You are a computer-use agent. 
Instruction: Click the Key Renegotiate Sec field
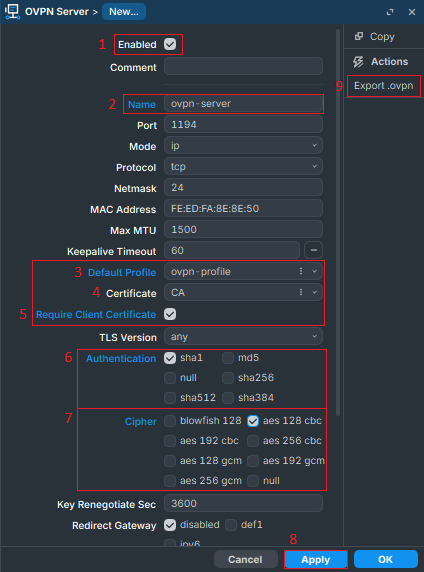(x=243, y=504)
